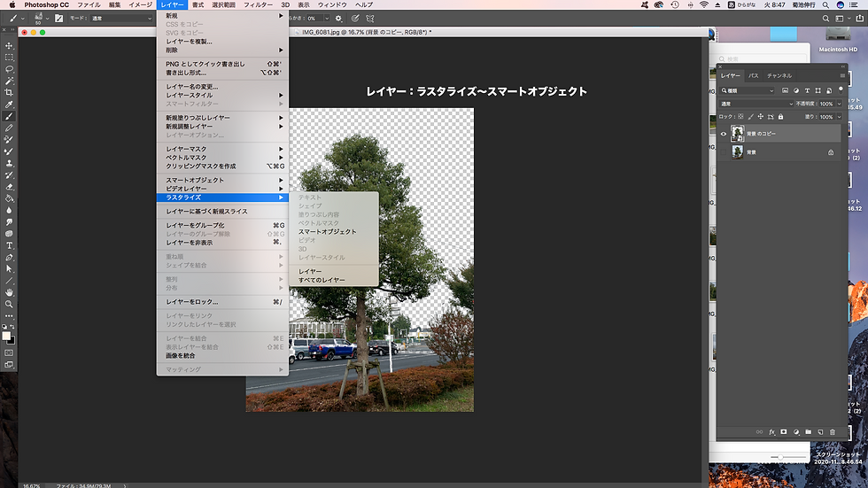Open the モード blend mode dropdown in options bar

point(121,19)
